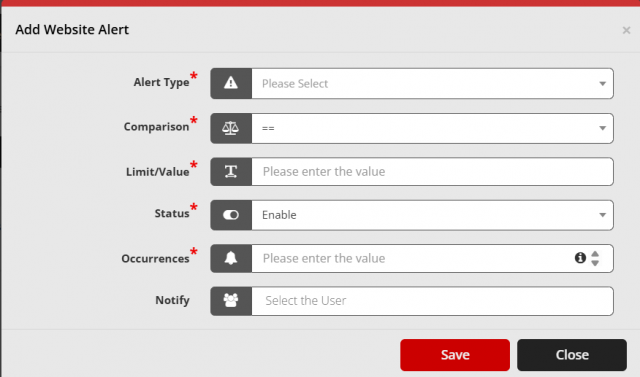Decrease Occurrences with the down arrow
This screenshot has width=640, height=377.
(x=595, y=263)
